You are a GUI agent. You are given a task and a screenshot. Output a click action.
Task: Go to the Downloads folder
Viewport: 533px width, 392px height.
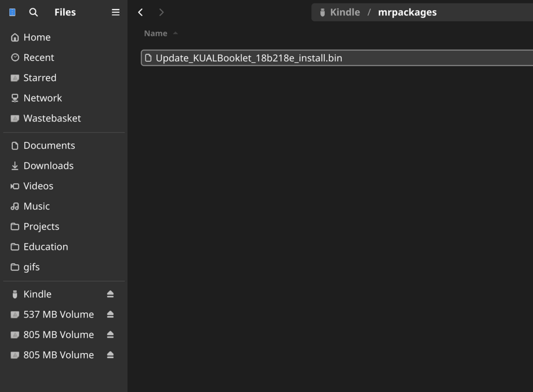pyautogui.click(x=48, y=166)
